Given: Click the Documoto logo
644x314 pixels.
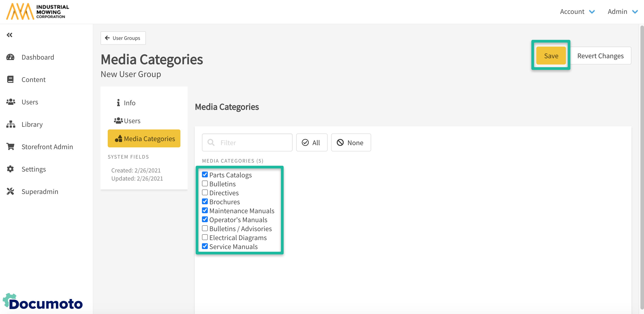Looking at the screenshot, I should [x=43, y=302].
